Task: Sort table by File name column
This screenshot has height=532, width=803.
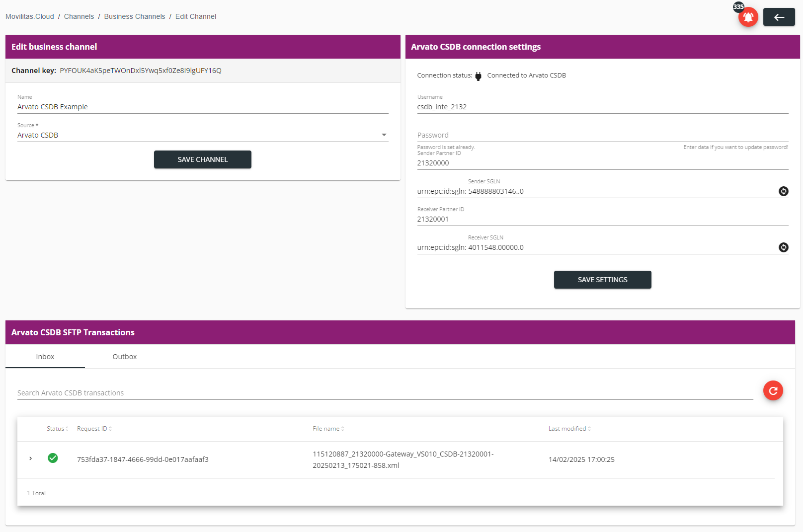Action: tap(328, 429)
